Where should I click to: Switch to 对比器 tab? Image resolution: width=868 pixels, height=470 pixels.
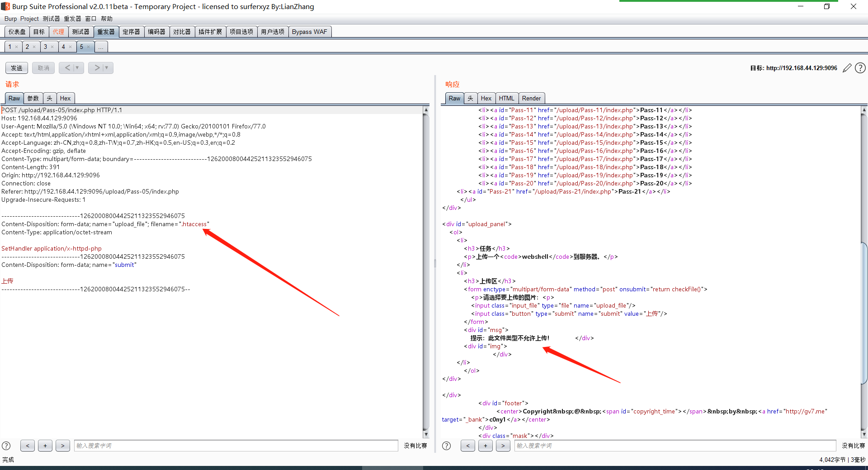pos(182,32)
